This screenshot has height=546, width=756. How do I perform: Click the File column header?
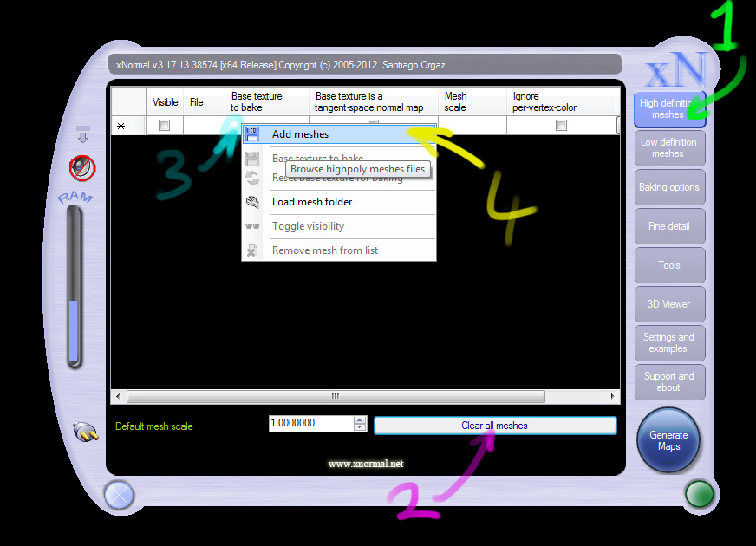pyautogui.click(x=204, y=101)
